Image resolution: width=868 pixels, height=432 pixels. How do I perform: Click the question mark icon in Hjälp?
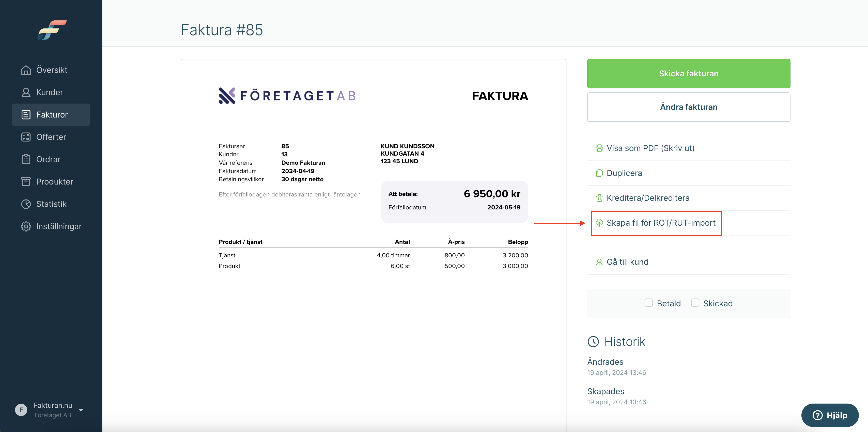(817, 415)
